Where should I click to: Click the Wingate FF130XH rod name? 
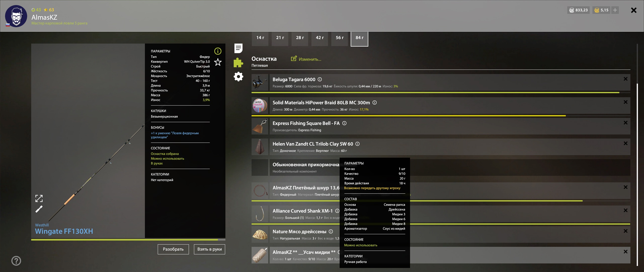coord(64,231)
